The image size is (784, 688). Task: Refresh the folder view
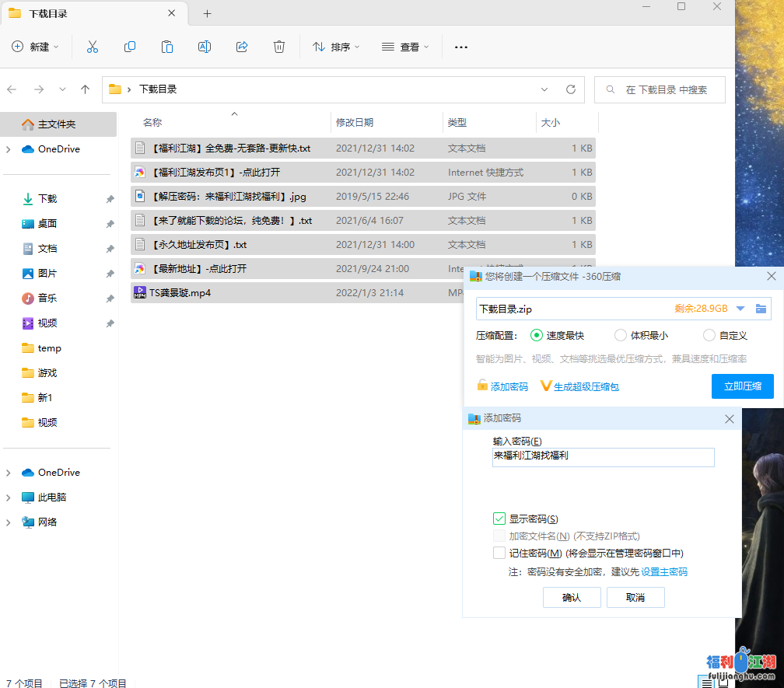coord(571,89)
